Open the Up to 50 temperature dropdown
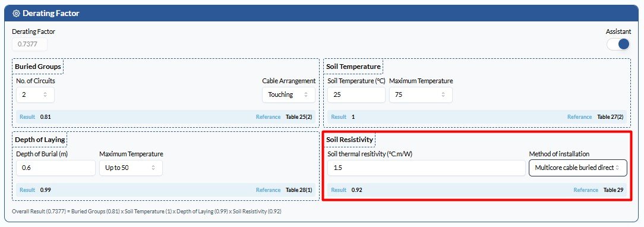This screenshot has height=227, width=644. point(131,168)
